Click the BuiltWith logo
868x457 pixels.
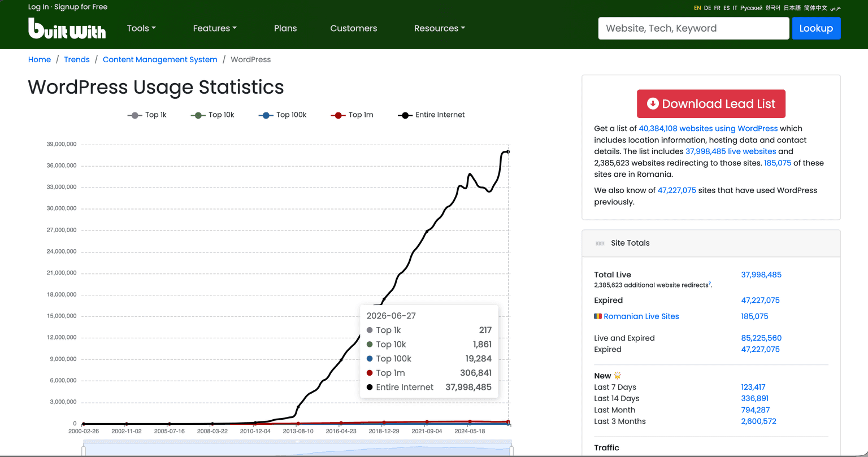pyautogui.click(x=67, y=28)
